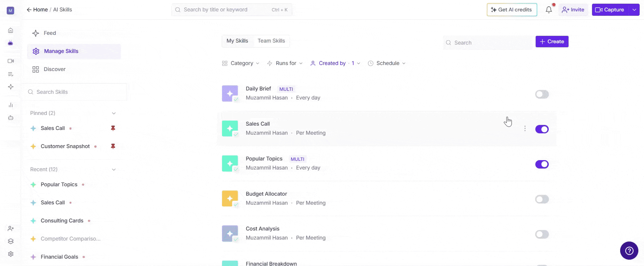Image resolution: width=644 pixels, height=266 pixels.
Task: Open the AI bot icon in left rail
Action: pyautogui.click(x=11, y=43)
